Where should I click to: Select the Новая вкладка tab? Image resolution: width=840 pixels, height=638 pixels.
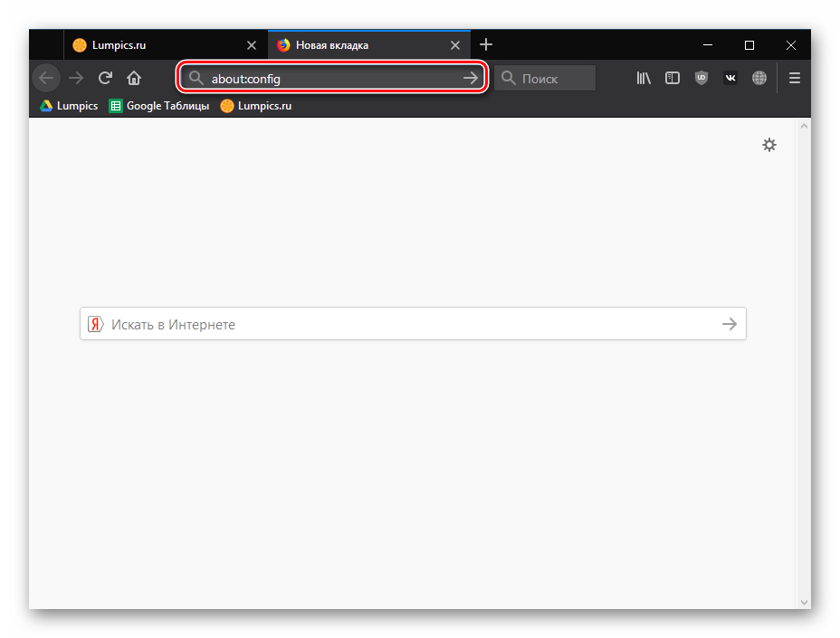(368, 45)
